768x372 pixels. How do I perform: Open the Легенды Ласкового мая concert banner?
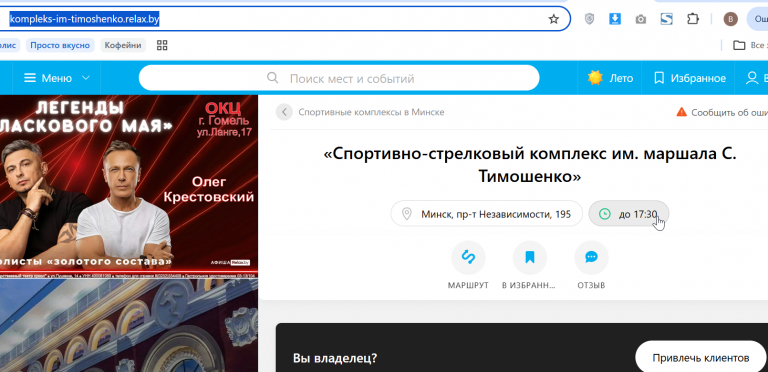[x=129, y=186]
